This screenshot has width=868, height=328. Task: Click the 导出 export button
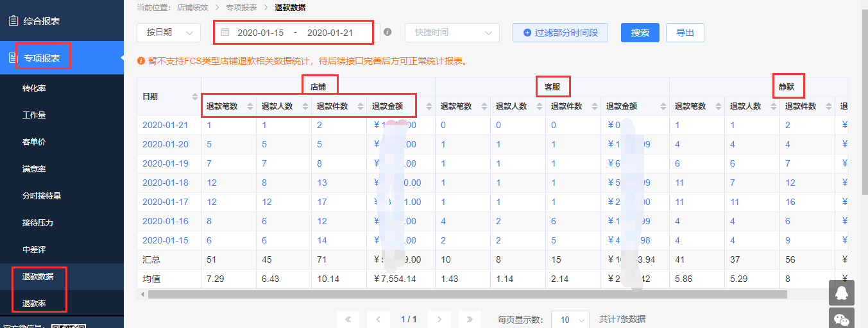(685, 33)
